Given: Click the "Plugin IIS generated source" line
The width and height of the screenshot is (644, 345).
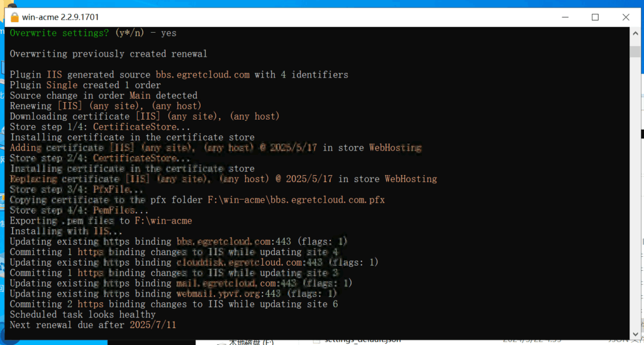Looking at the screenshot, I should click(x=179, y=75).
